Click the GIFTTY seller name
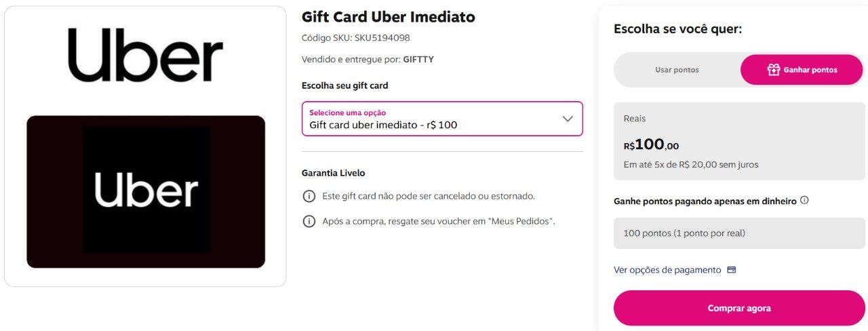Viewport: 868px width, 331px height. tap(418, 60)
